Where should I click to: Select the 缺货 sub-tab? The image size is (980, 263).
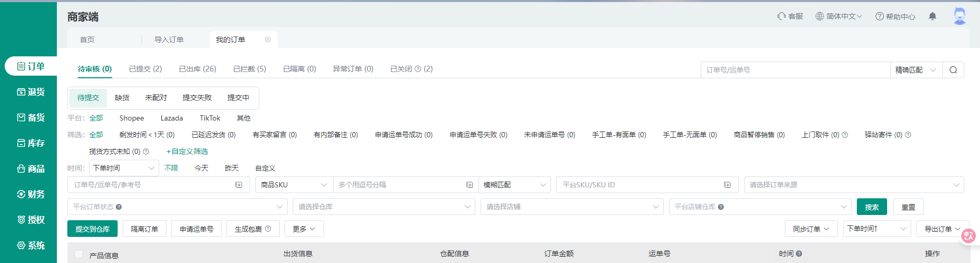click(122, 98)
